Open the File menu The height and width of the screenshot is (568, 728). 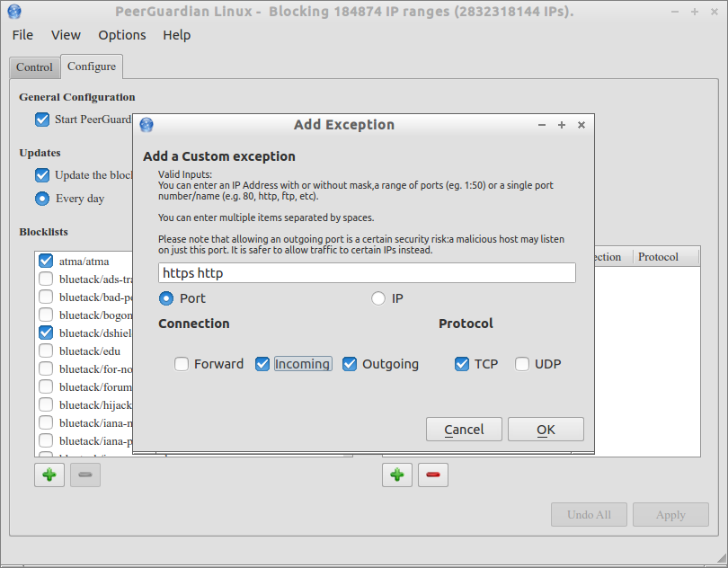[x=22, y=35]
